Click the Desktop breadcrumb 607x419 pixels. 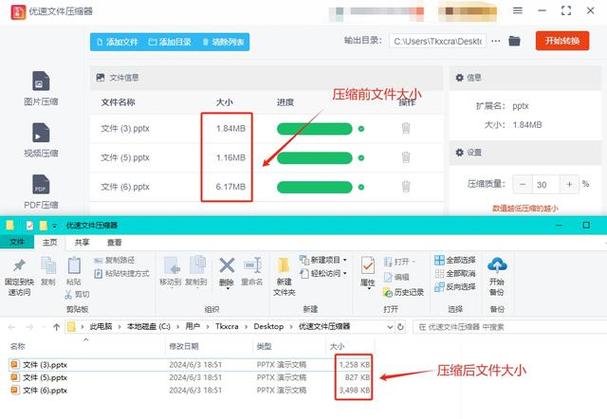click(x=268, y=326)
